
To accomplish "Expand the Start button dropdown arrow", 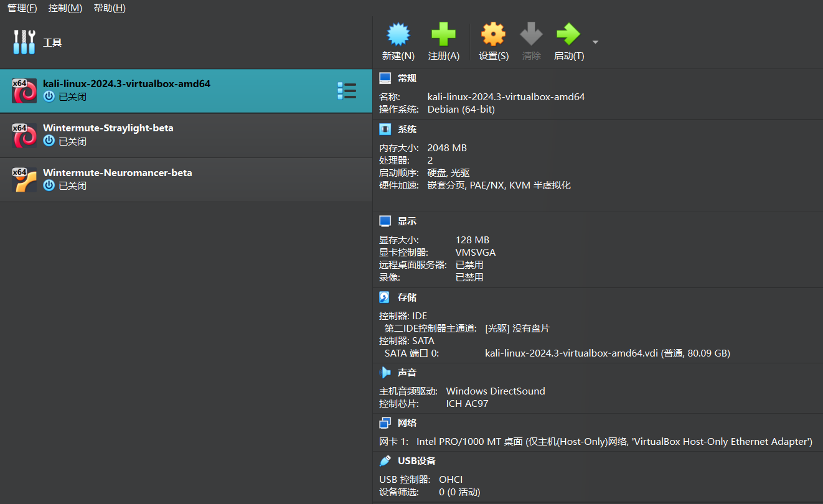I will coord(595,42).
